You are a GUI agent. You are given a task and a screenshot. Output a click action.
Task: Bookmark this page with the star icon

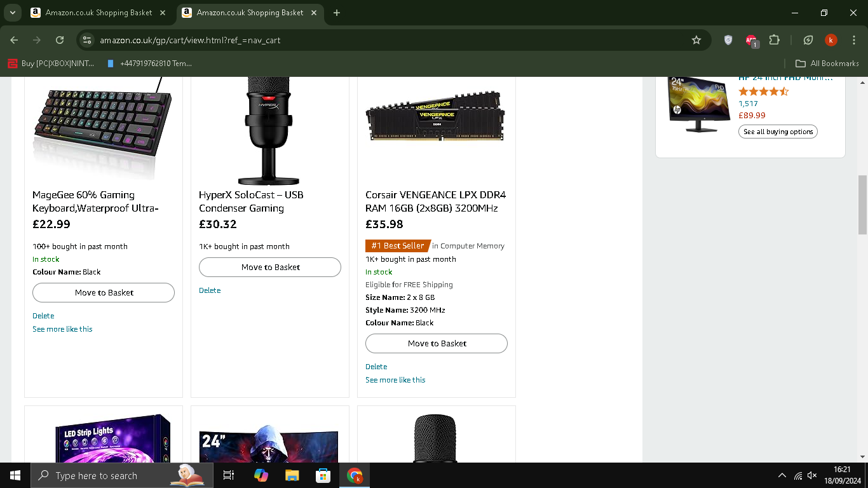tap(696, 40)
